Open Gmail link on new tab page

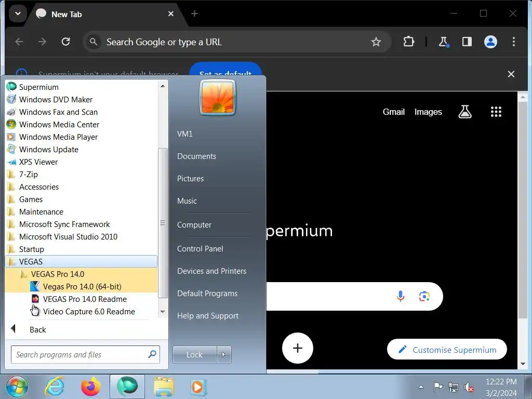394,112
